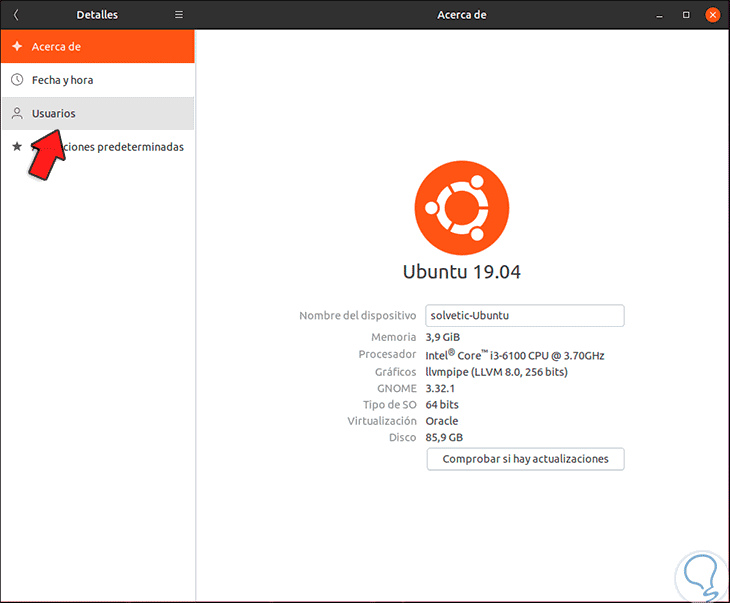The height and width of the screenshot is (603, 730).
Task: Click the star icon for default applications
Action: (17, 147)
